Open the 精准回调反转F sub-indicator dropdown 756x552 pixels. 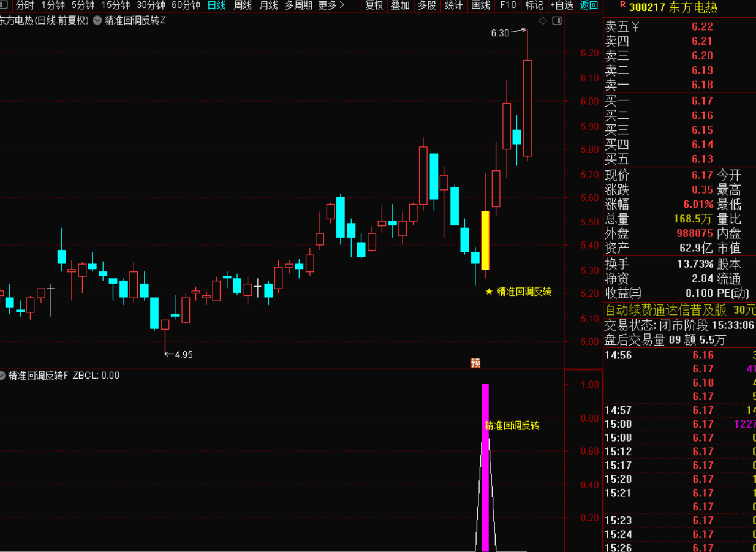[x=3, y=376]
